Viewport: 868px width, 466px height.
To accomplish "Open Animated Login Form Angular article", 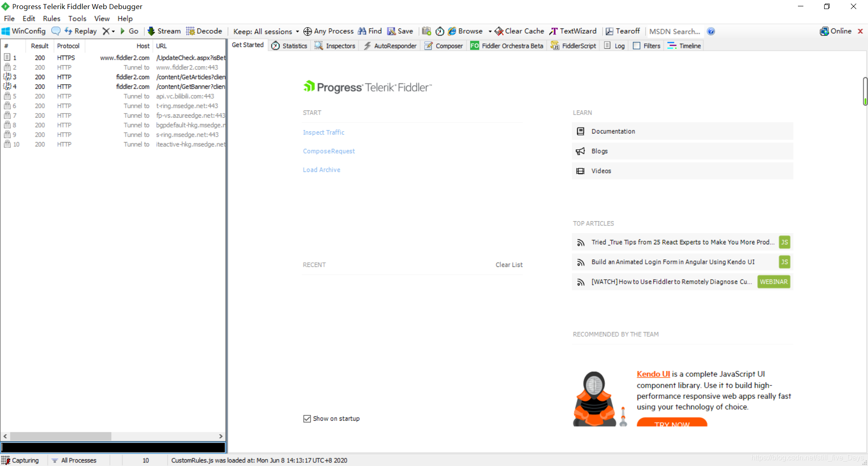I will coord(682,262).
